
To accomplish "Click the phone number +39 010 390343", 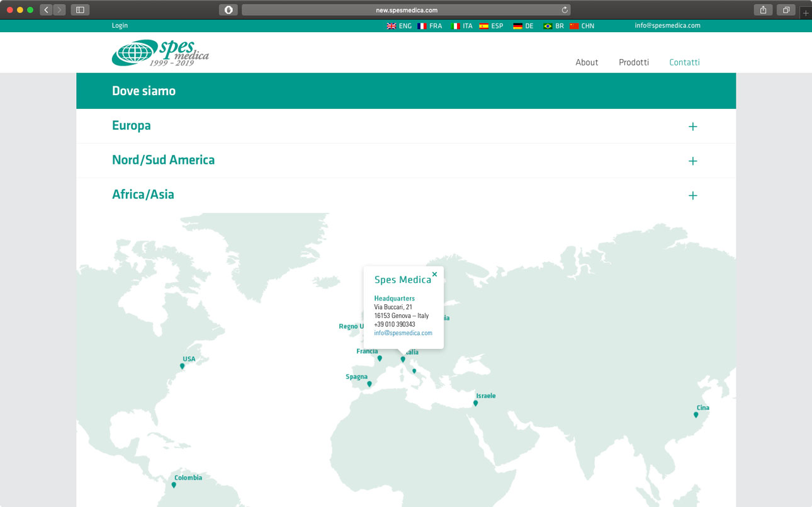I will click(394, 324).
